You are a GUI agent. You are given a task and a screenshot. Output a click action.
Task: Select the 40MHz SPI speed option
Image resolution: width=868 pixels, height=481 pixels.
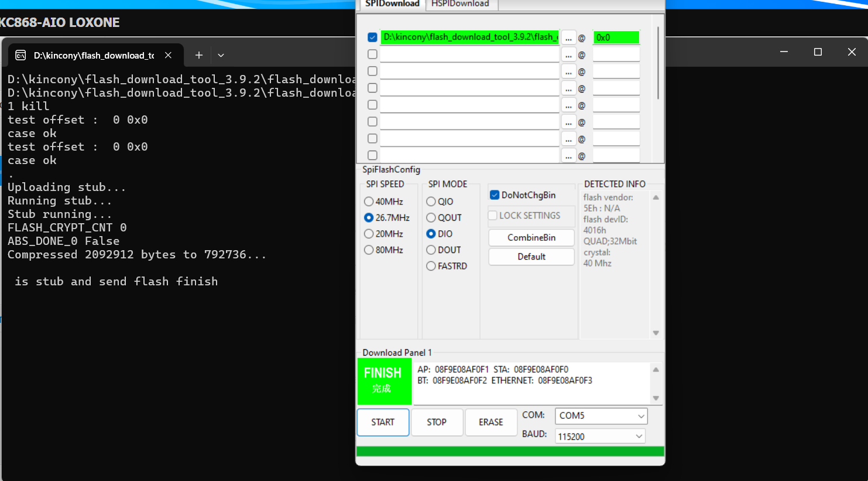click(x=369, y=202)
